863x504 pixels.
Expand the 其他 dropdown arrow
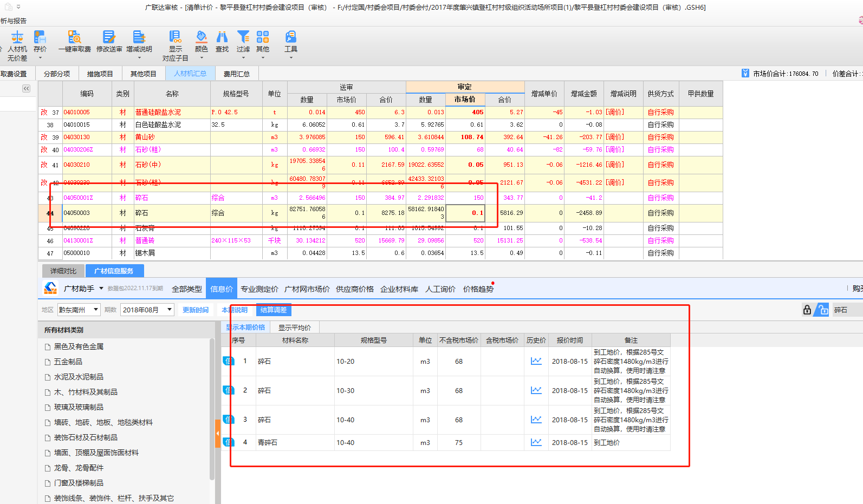click(263, 57)
